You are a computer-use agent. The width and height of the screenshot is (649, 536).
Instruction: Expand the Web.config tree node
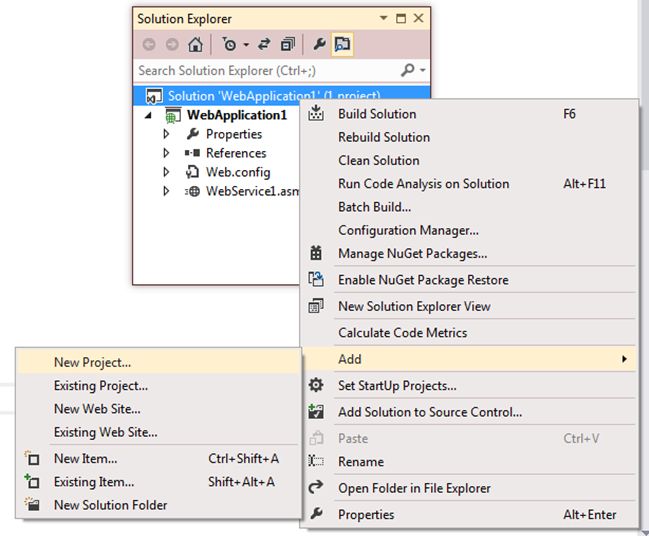point(166,172)
